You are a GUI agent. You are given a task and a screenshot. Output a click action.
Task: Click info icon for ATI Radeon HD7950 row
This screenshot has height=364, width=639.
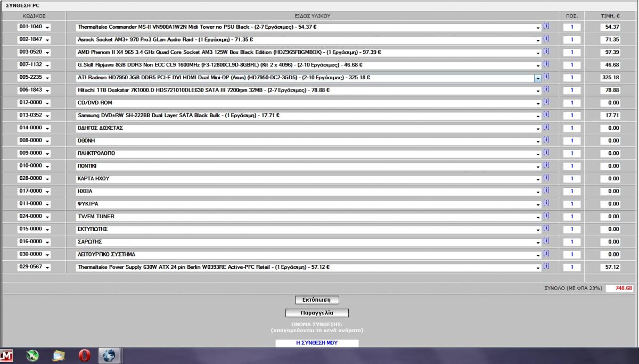click(546, 77)
